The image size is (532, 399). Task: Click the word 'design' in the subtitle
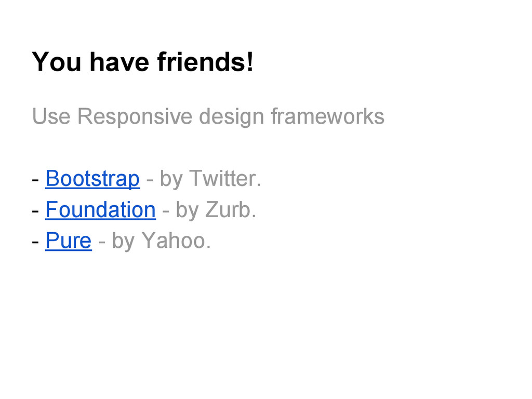pos(231,117)
